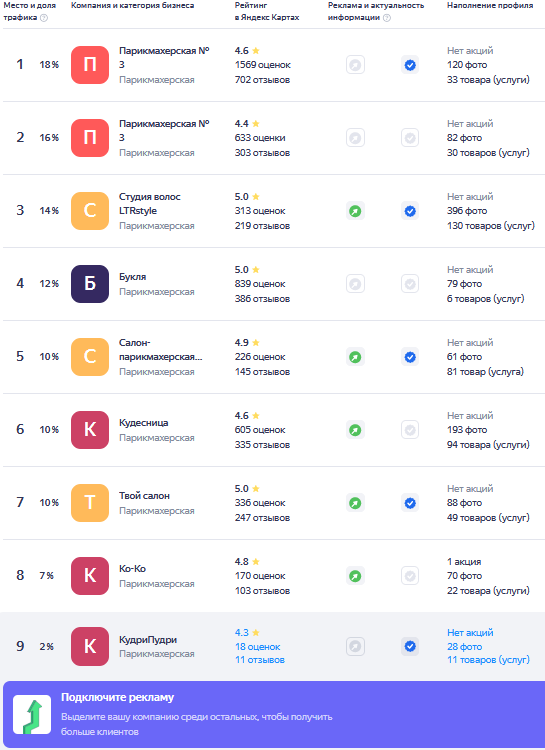
Task: Click the grey advertising icon in Букля row
Action: (x=355, y=284)
